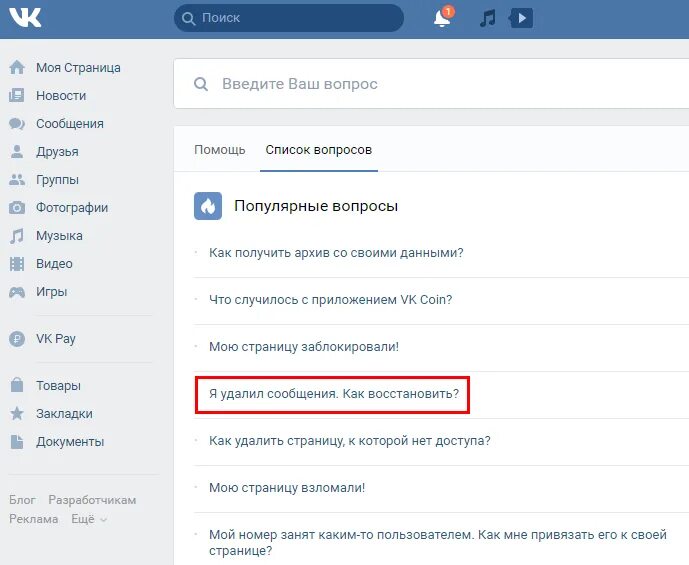
Task: Click the note icon beside Музыка
Action: (17, 235)
